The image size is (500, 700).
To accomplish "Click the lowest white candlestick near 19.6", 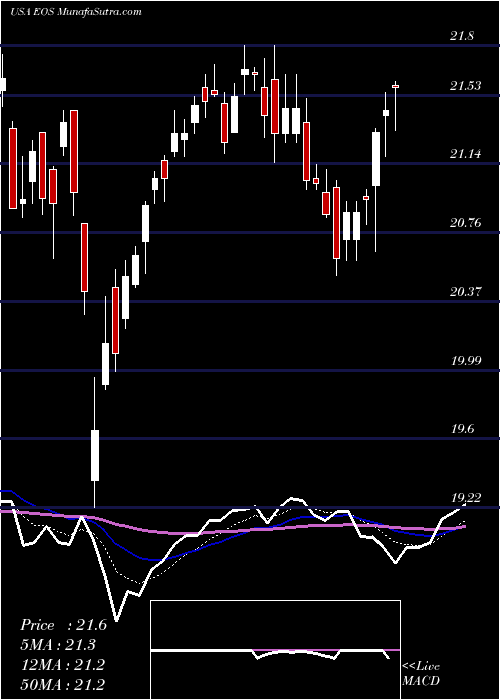I will tap(95, 455).
